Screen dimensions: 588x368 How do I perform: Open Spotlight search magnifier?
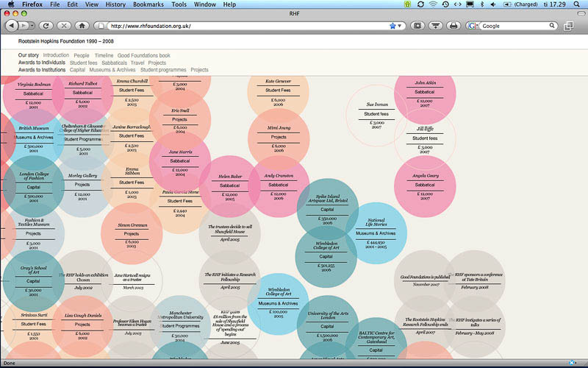point(576,4)
